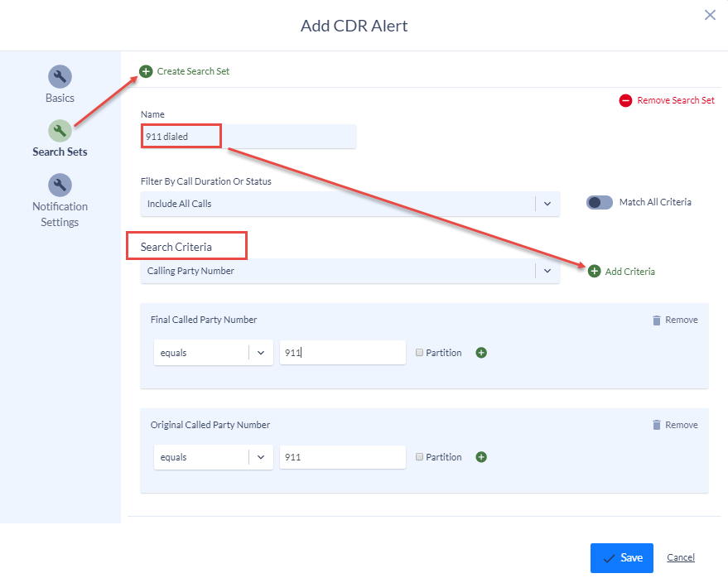Check Partition box for Final Called Party Number
Screen dimensions: 728x583
[x=419, y=352]
